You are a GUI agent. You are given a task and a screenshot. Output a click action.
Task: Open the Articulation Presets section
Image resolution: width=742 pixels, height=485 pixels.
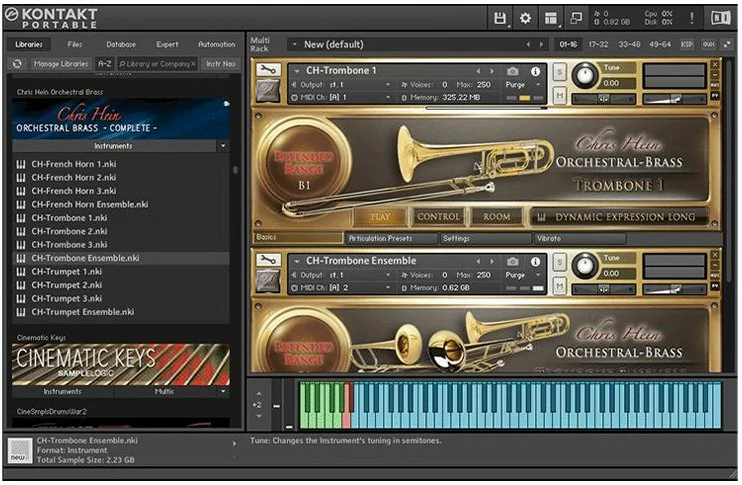(x=391, y=238)
